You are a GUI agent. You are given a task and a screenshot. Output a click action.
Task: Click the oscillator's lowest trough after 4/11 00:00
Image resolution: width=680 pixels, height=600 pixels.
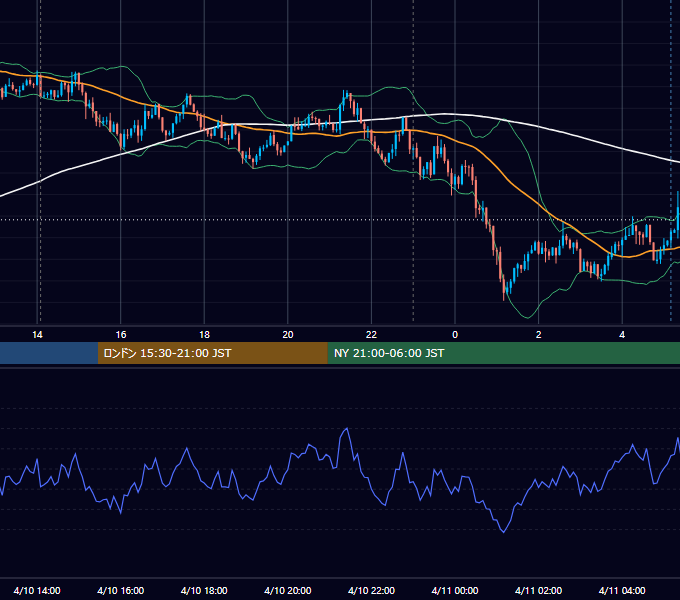503,532
